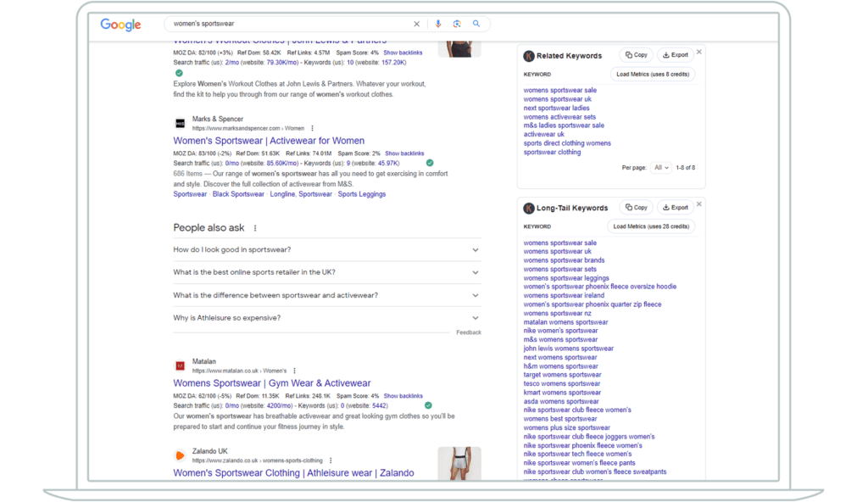Click Long-Tail Keywords panel logo icon
868x502 pixels.
pyautogui.click(x=529, y=209)
